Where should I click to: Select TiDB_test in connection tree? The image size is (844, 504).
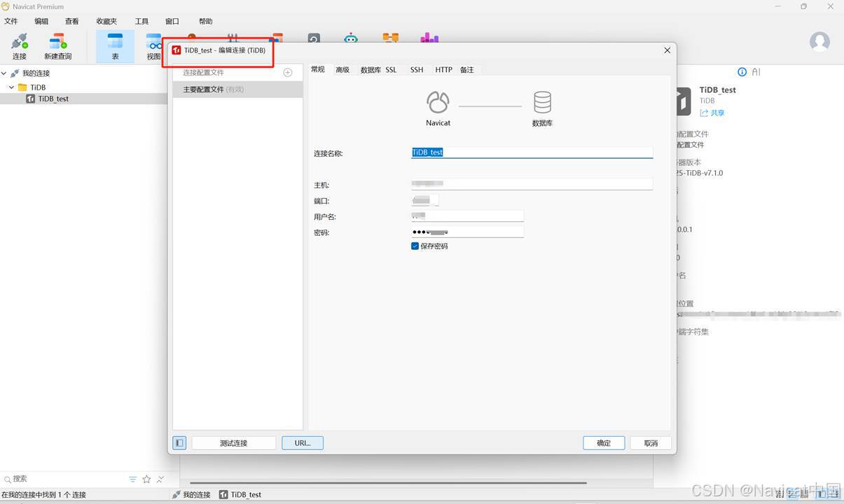[x=53, y=99]
